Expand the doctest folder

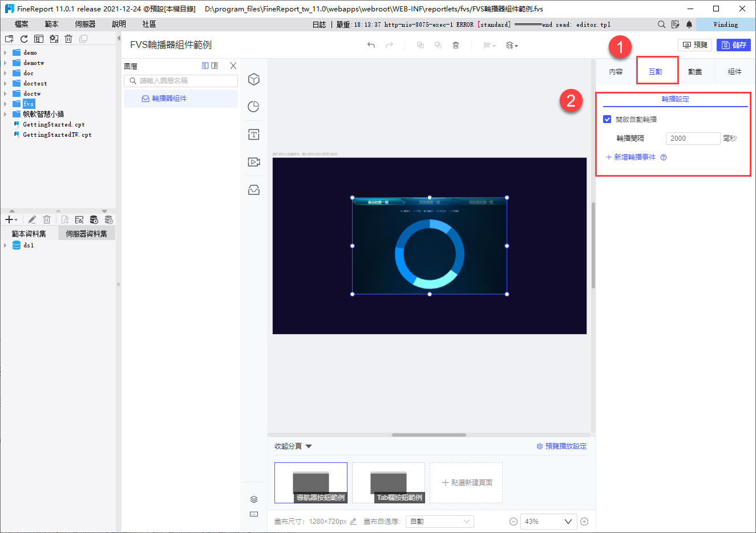coord(6,83)
